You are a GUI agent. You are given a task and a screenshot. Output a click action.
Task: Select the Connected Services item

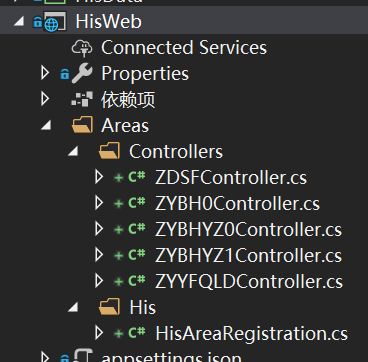[x=184, y=47]
